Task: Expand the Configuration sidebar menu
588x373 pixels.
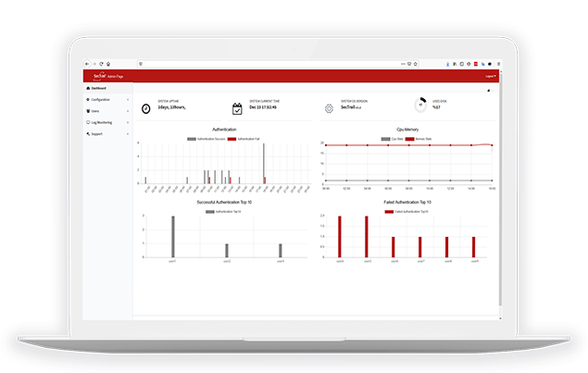Action: 107,99
